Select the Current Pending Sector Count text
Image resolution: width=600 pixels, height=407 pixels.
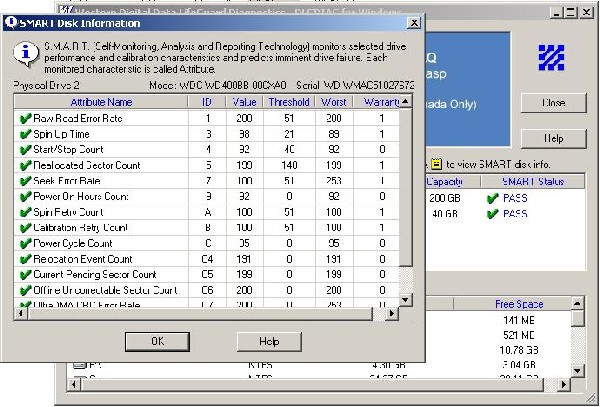coord(95,275)
